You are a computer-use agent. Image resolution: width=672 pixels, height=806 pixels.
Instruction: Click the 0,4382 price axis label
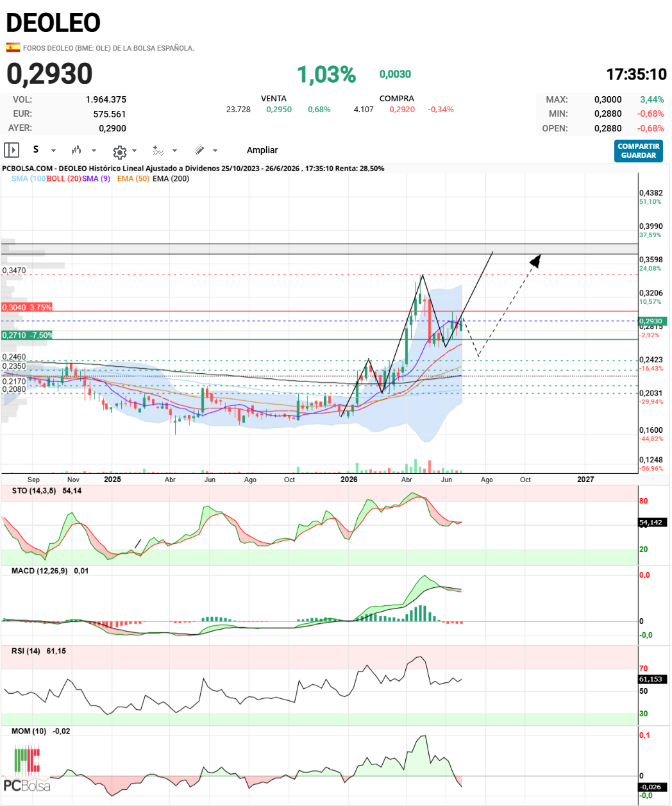651,193
